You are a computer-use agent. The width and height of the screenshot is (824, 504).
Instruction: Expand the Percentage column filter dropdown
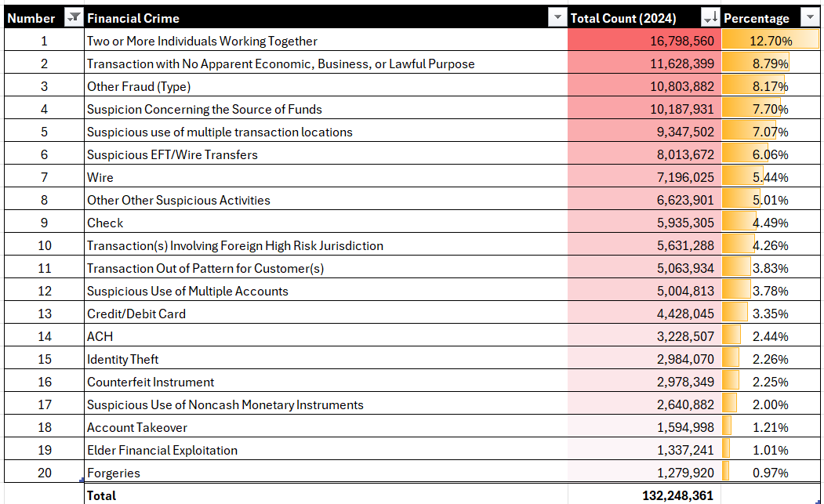pos(809,18)
